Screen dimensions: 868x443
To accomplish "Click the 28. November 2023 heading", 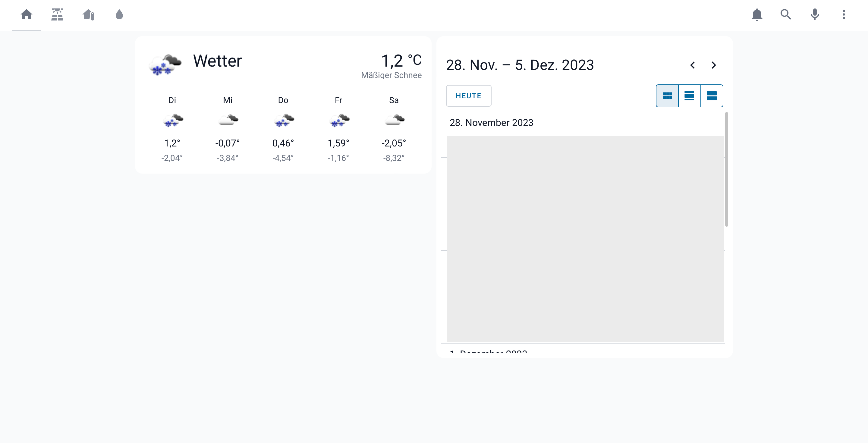I will (491, 123).
